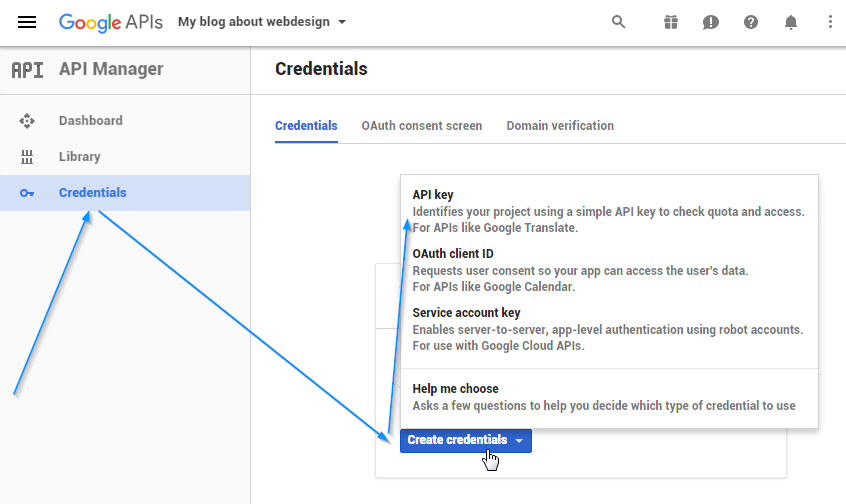The image size is (846, 504).
Task: Select Service account key option
Action: click(x=609, y=329)
